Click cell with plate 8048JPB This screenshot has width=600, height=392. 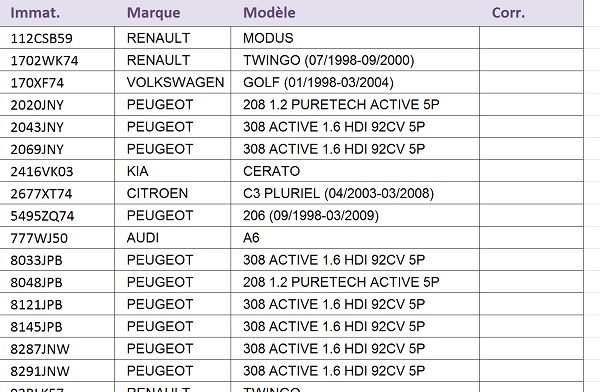click(57, 282)
